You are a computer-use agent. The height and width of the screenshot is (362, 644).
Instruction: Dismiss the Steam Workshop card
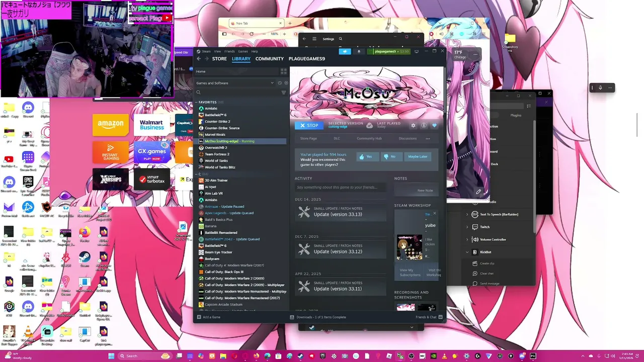click(x=435, y=213)
